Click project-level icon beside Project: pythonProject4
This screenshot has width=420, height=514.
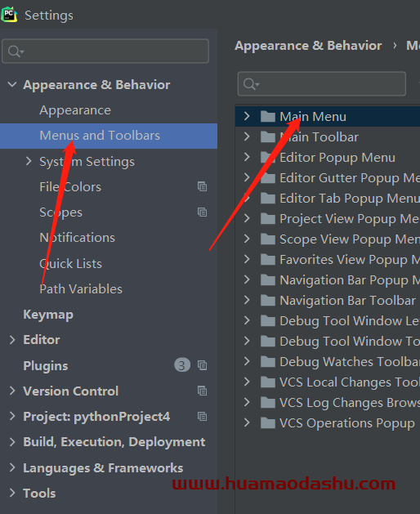[202, 416]
